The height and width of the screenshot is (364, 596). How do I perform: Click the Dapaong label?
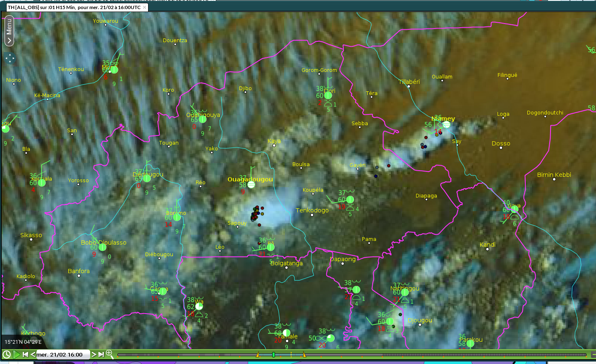pos(342,259)
